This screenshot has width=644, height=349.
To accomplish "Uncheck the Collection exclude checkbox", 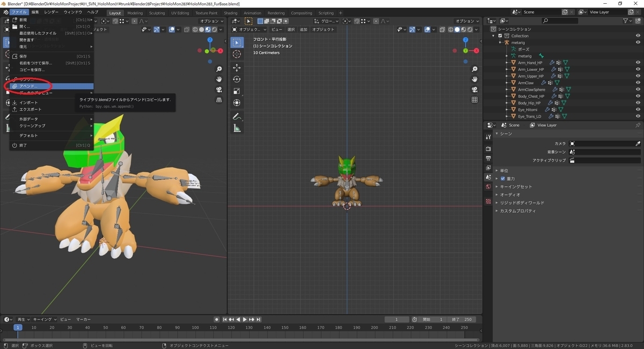I will coord(500,36).
